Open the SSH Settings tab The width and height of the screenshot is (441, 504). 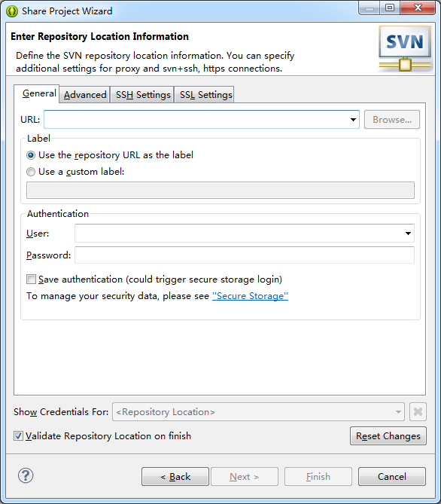pos(143,95)
